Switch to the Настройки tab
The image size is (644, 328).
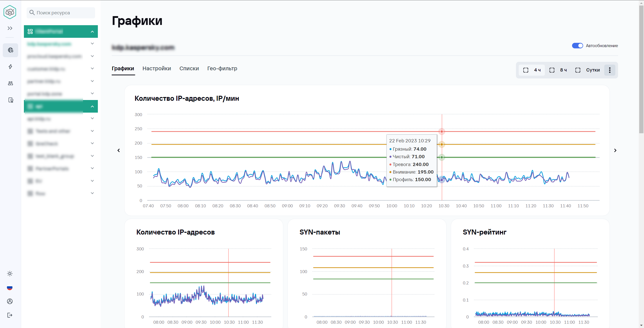[156, 69]
